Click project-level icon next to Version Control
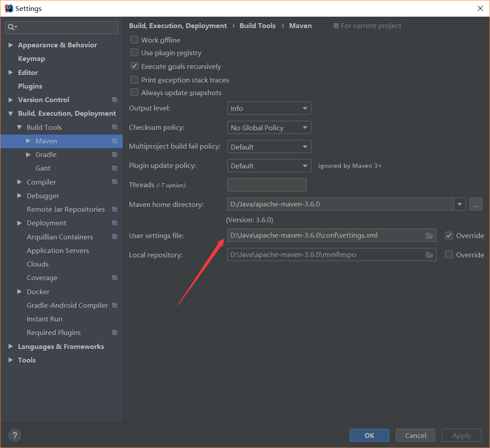 [114, 100]
